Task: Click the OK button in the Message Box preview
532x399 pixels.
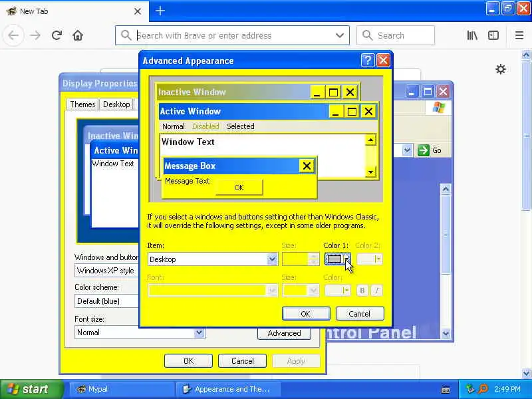Action: [239, 188]
